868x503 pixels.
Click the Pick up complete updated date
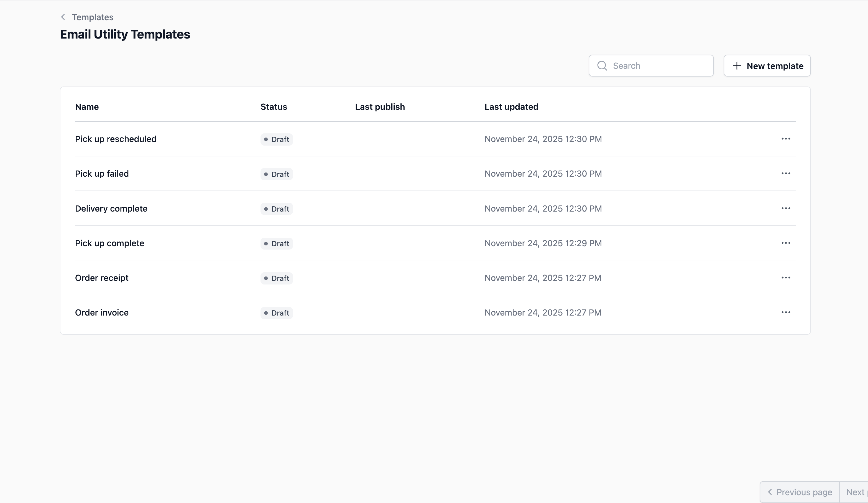543,243
